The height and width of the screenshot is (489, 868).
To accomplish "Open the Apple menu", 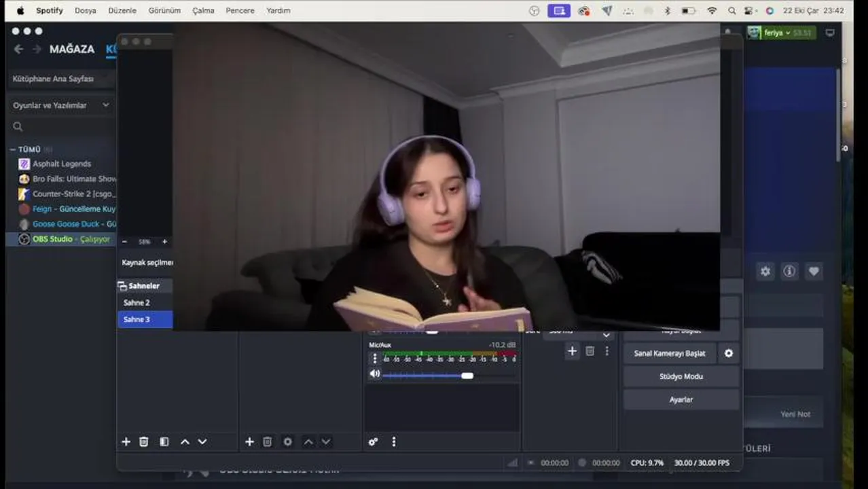I will [x=20, y=10].
